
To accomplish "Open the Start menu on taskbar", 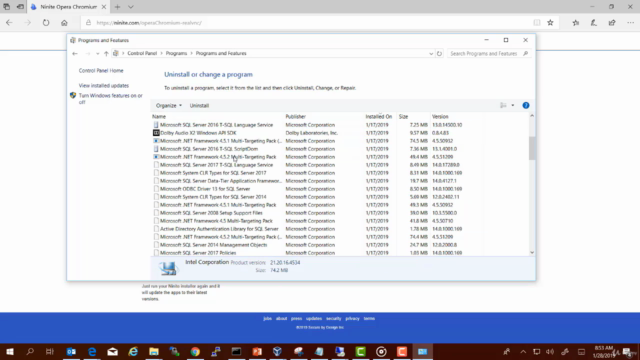I will tap(9, 351).
